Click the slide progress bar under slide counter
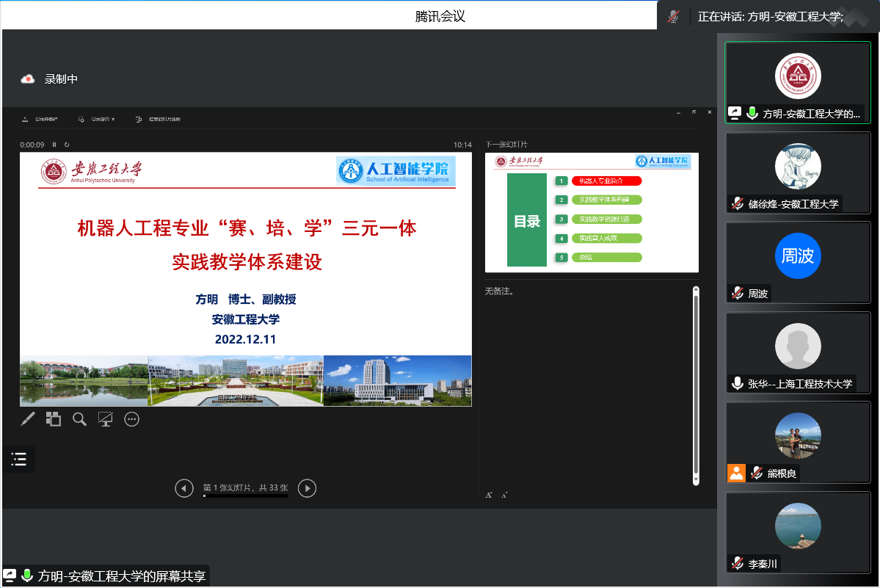880x588 pixels. [245, 496]
